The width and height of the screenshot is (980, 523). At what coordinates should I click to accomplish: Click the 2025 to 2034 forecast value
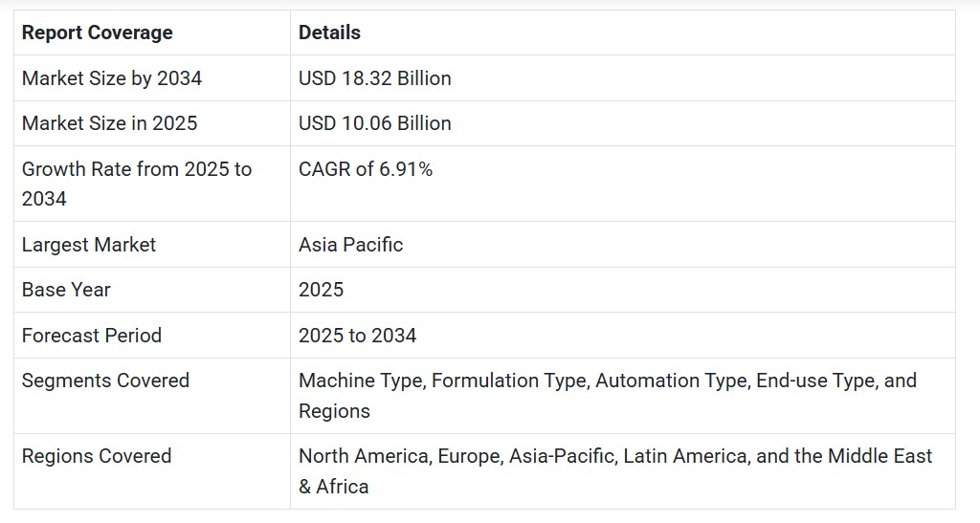point(357,336)
